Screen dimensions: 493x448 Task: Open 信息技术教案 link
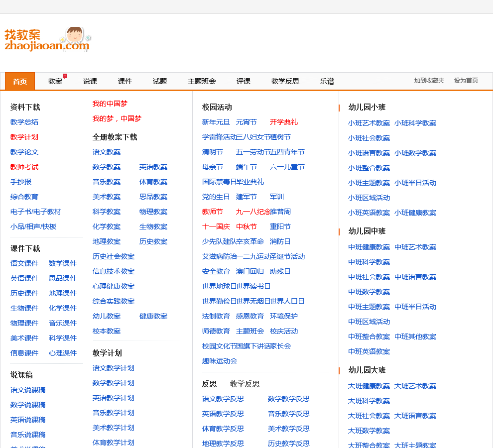tap(114, 271)
